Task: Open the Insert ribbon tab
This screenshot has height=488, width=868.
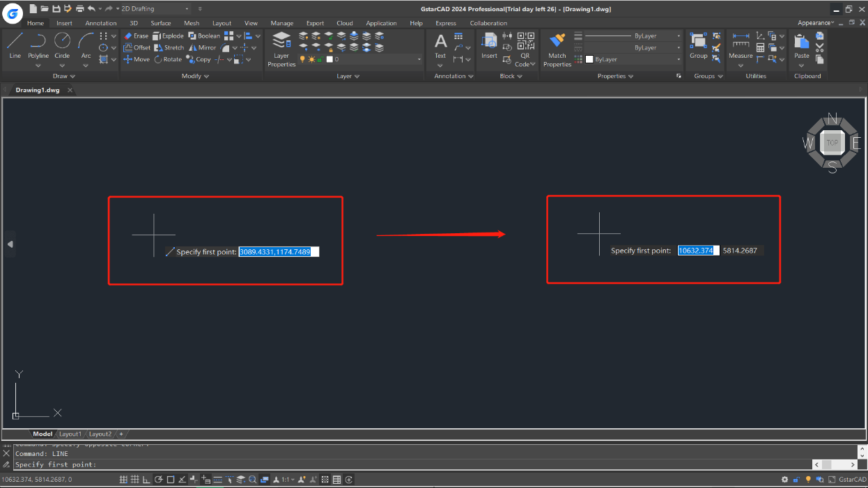Action: (64, 24)
